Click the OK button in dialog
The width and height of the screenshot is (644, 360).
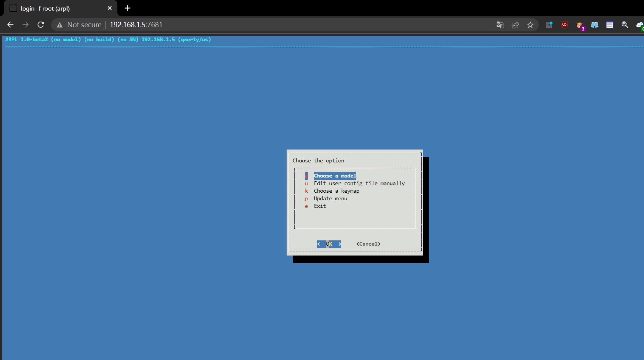329,244
